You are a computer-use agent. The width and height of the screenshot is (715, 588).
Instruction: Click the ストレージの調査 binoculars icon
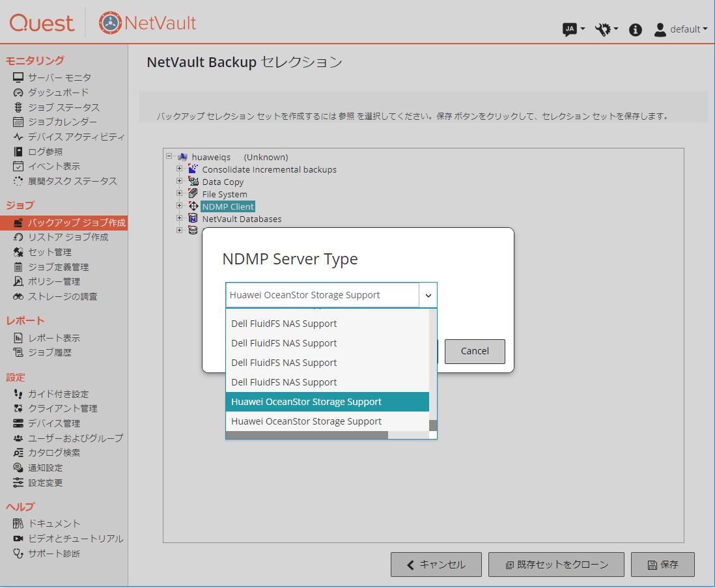[18, 296]
